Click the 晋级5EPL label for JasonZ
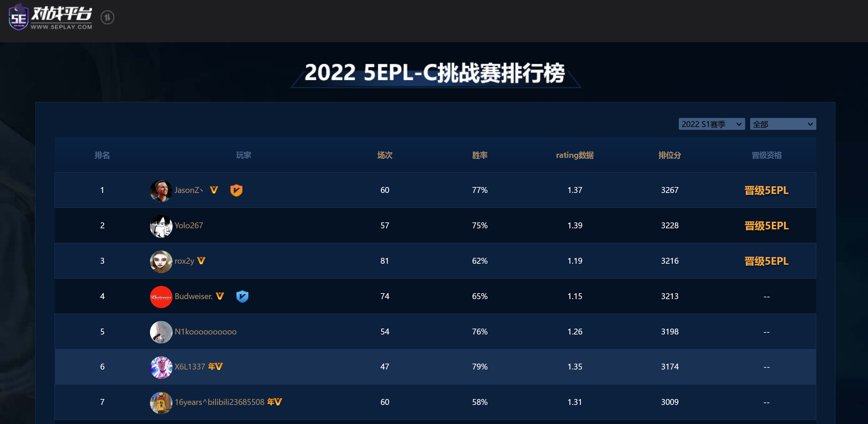868x424 pixels. pyautogui.click(x=766, y=190)
